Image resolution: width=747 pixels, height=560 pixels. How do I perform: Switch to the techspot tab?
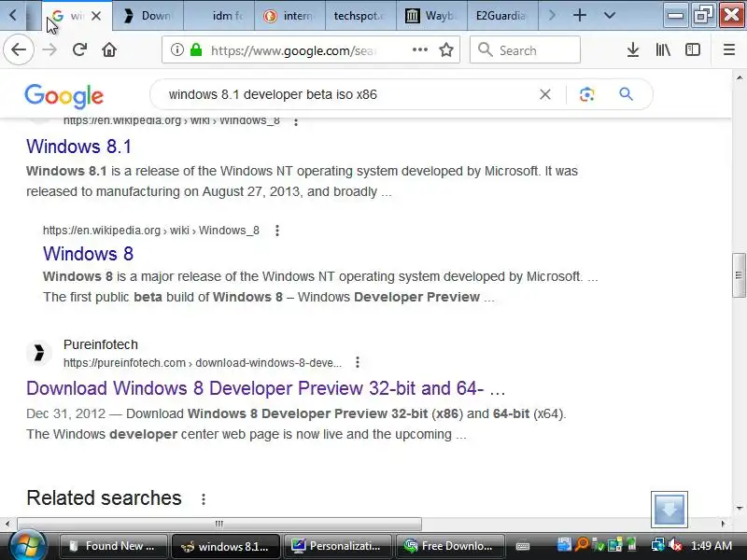pos(360,16)
